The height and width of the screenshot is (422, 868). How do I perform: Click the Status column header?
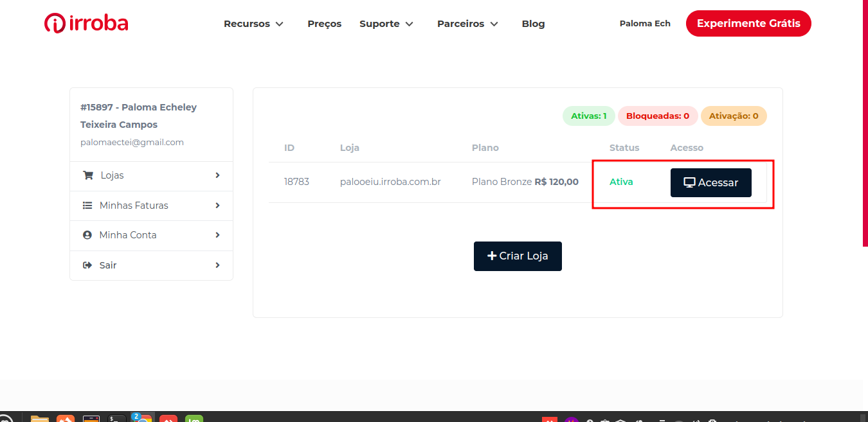click(x=624, y=148)
